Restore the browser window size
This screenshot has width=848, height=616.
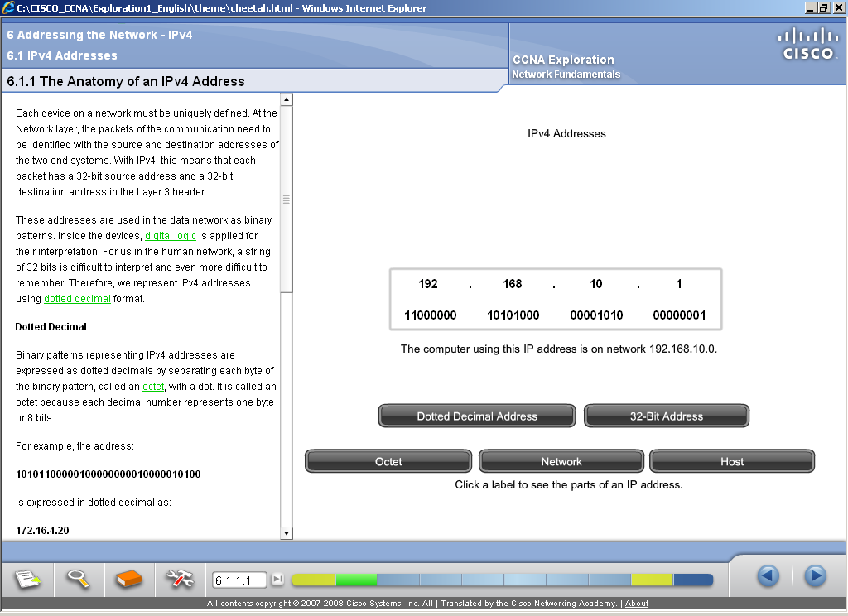point(824,7)
